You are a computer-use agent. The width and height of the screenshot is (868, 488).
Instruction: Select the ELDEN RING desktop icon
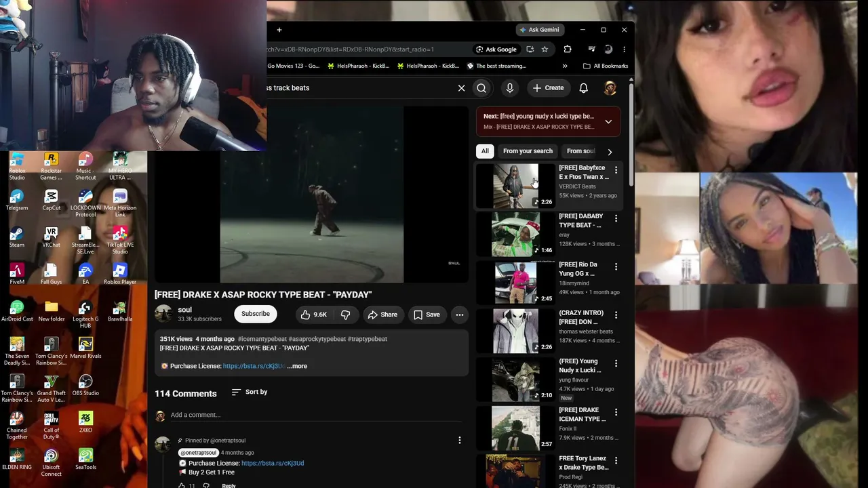pos(17,459)
